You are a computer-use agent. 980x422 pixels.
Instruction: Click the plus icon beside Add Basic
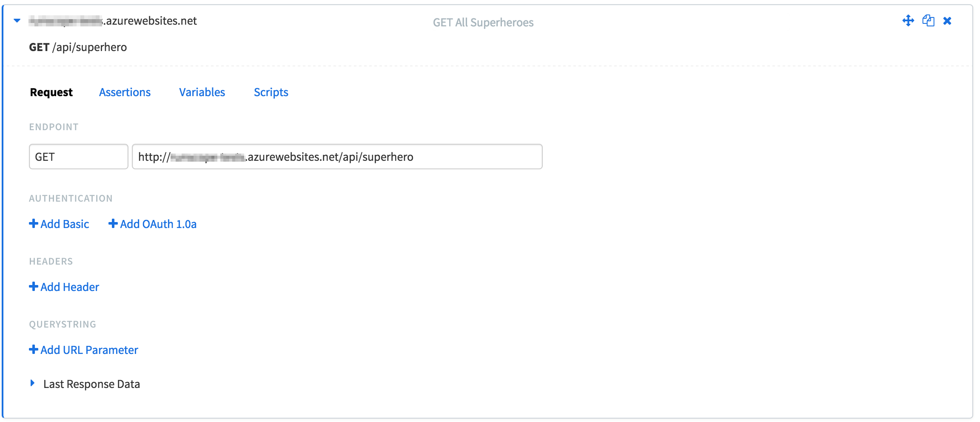click(34, 223)
